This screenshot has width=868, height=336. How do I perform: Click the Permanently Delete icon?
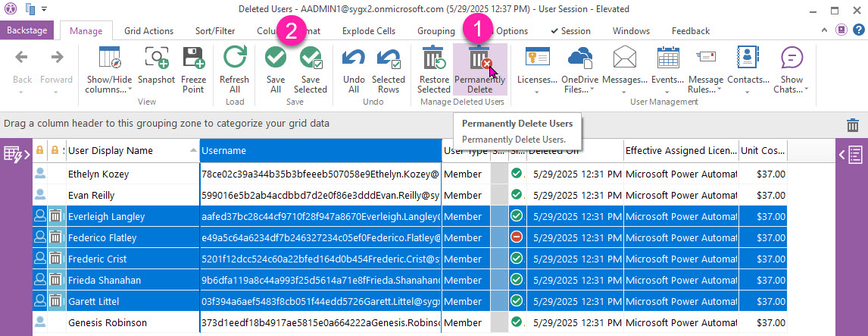pos(479,59)
